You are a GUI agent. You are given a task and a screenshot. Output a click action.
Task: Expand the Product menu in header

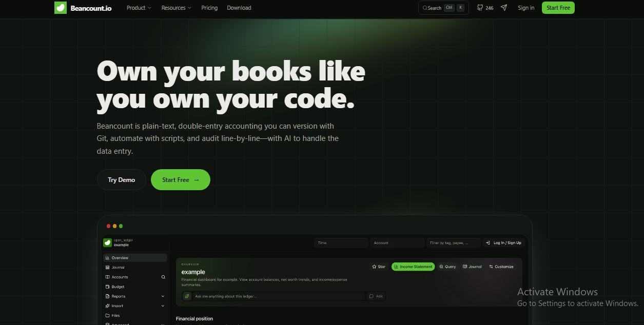pyautogui.click(x=139, y=8)
